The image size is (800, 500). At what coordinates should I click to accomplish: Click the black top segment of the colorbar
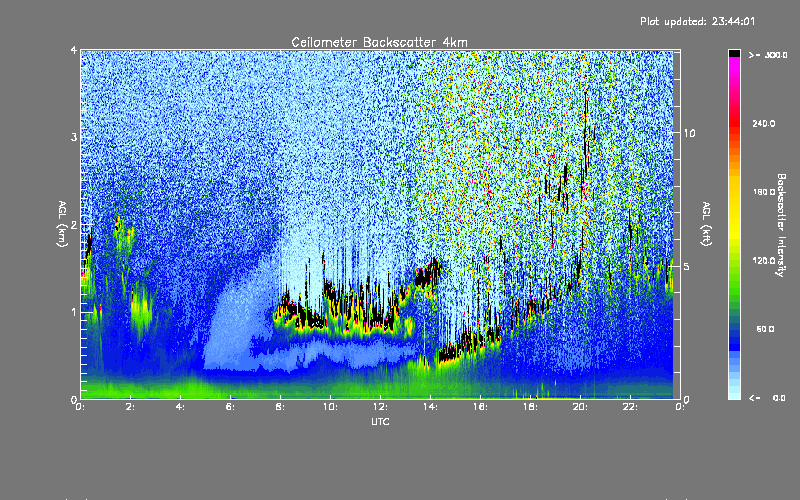(734, 53)
